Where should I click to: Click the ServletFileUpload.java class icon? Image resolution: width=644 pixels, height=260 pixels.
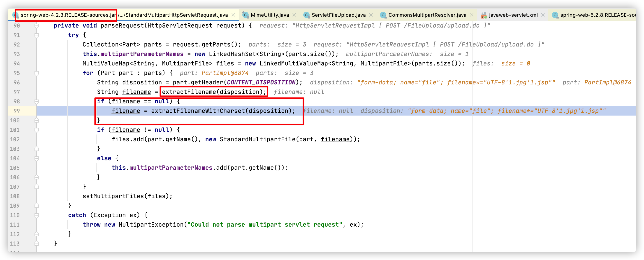[x=306, y=15]
